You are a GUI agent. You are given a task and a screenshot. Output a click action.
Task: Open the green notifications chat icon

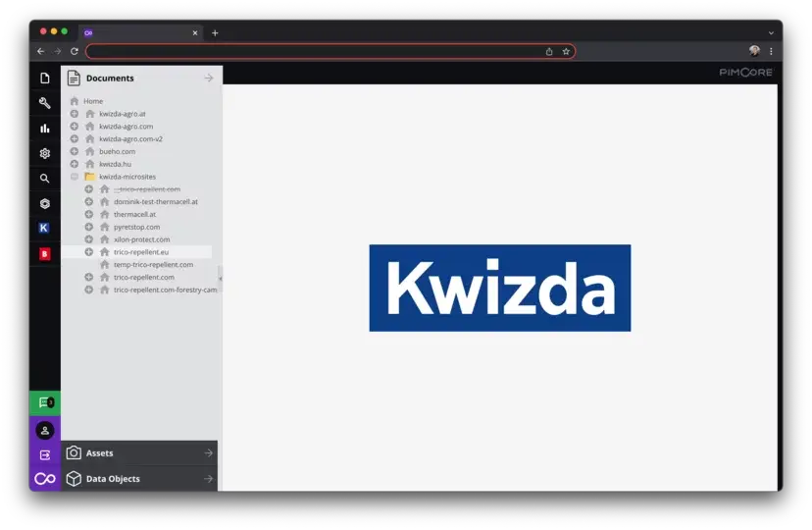click(x=45, y=402)
